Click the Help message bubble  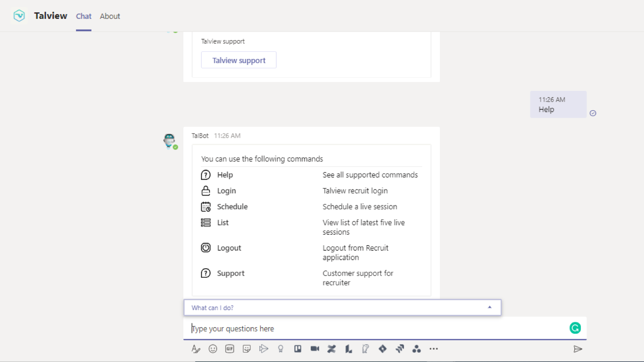point(558,105)
